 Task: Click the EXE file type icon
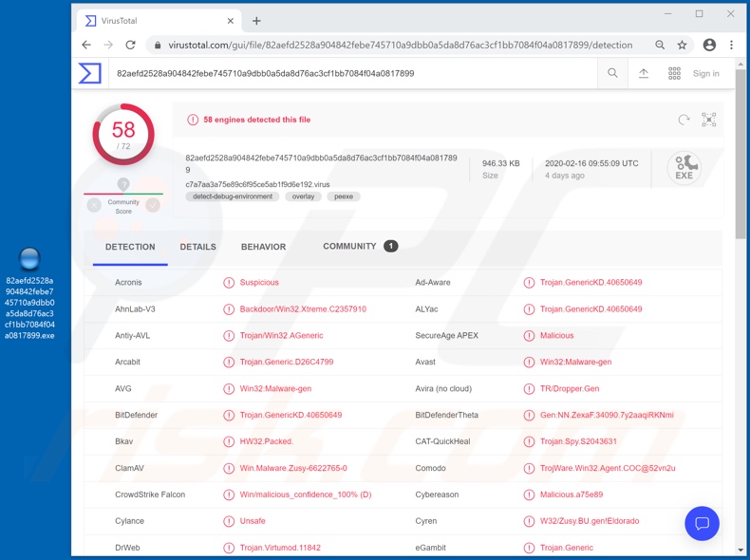(684, 167)
